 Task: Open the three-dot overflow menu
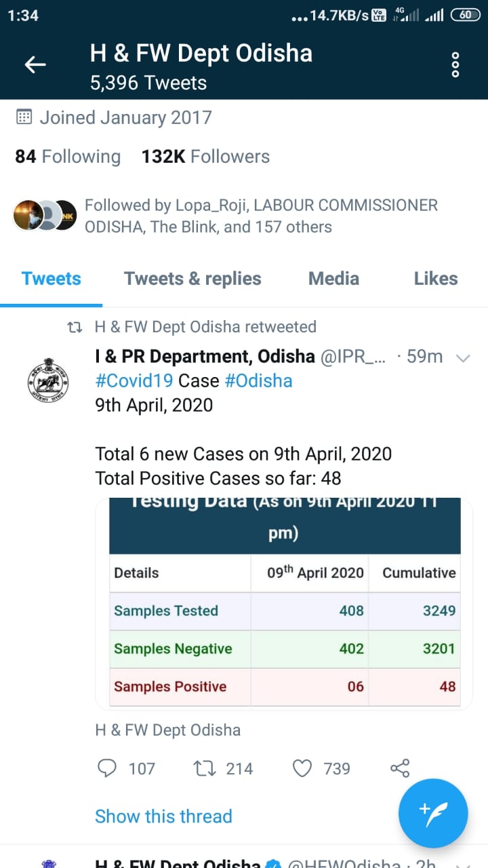(x=455, y=65)
